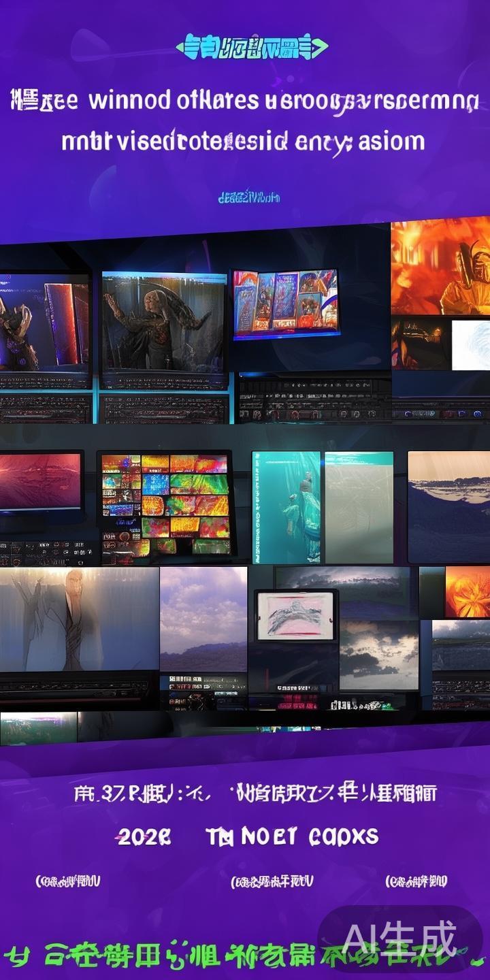Image resolution: width=490 pixels, height=980 pixels.
Task: Click the TM NOET COOXS text
Action: click(291, 837)
